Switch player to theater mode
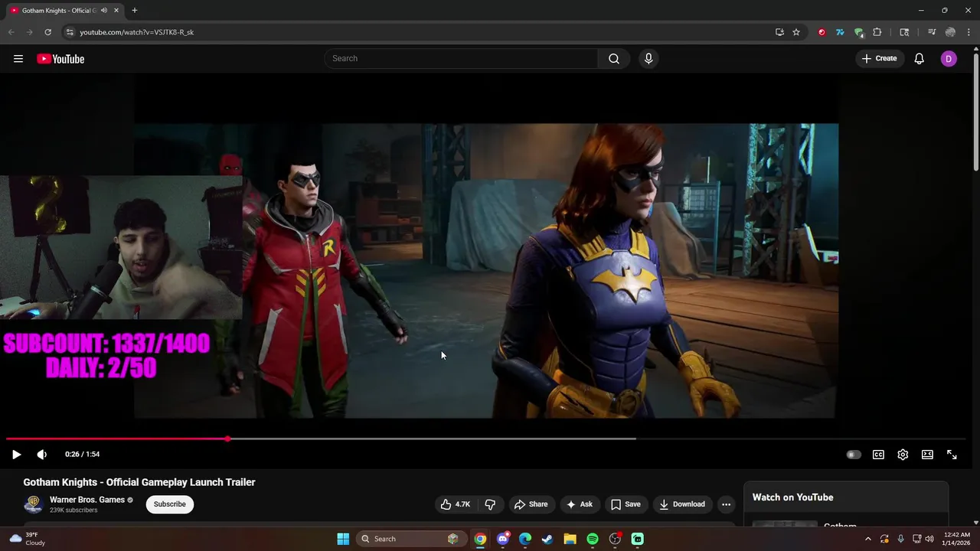This screenshot has width=980, height=551. 927,455
